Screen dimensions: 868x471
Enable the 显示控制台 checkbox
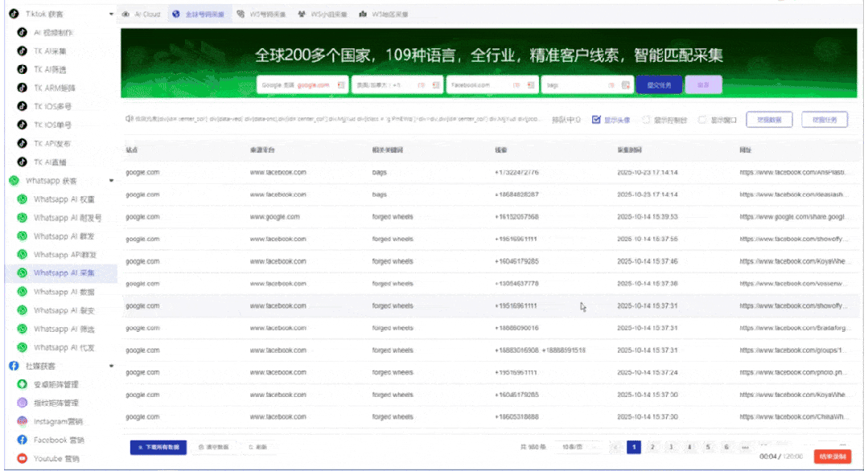coord(645,120)
